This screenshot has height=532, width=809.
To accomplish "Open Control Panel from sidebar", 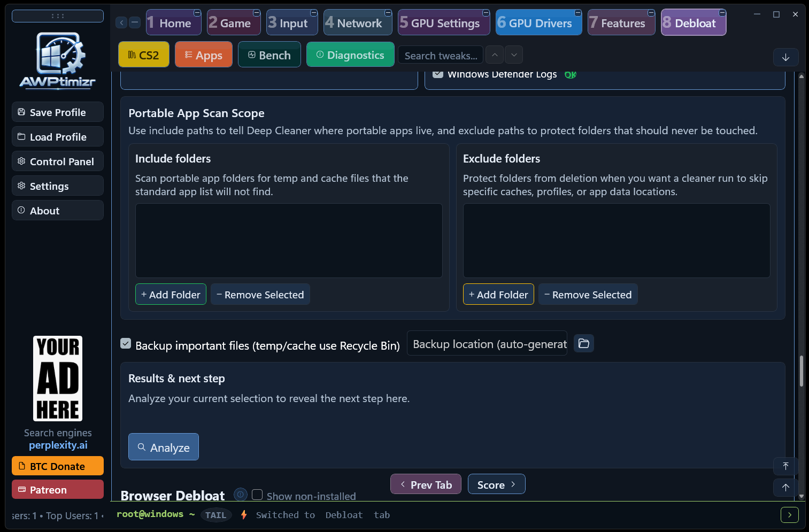I will pos(58,161).
